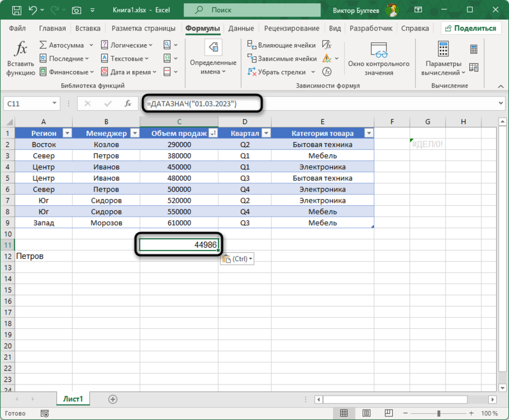This screenshot has width=509, height=420.
Task: Switch to the Главная ribbon tab
Action: tap(52, 28)
